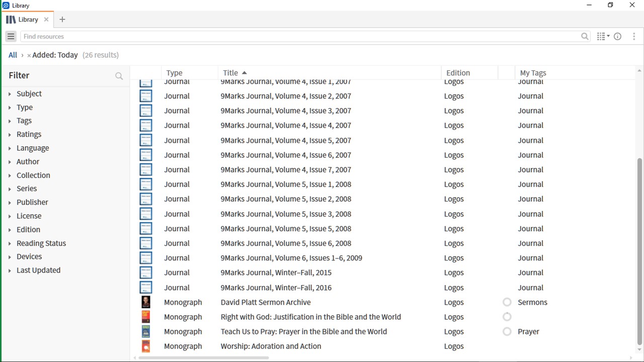The width and height of the screenshot is (644, 362).
Task: Expand the Ratings filter
Action: (x=10, y=135)
